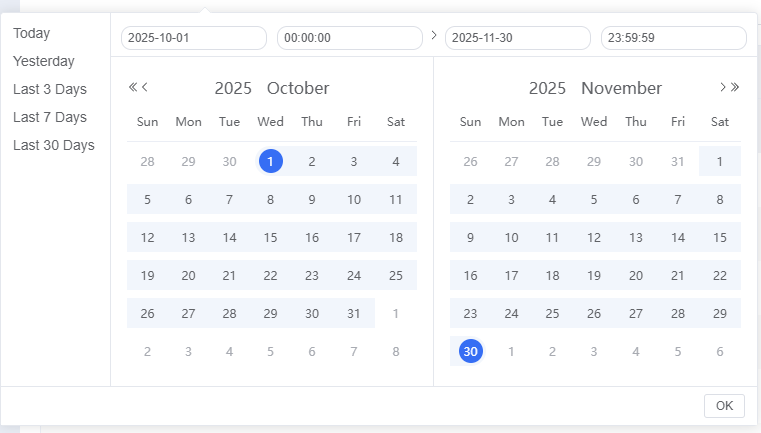The image size is (761, 433).
Task: Choose the Last 3 Days range
Action: [x=50, y=89]
